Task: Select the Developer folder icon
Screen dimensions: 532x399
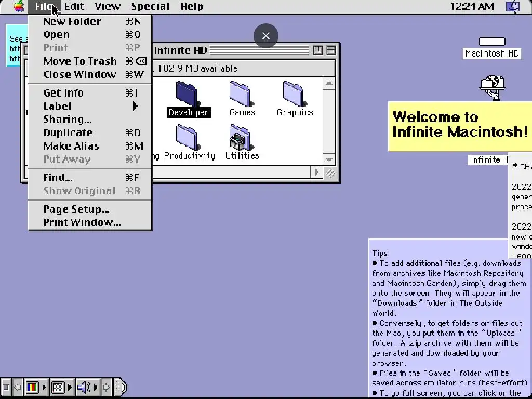Action: click(187, 94)
